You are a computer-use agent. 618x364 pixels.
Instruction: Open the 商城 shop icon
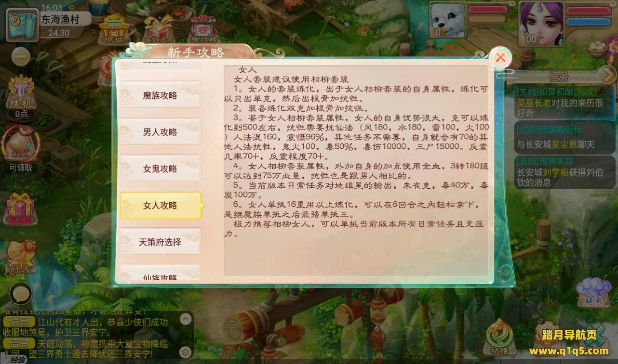(x=114, y=30)
